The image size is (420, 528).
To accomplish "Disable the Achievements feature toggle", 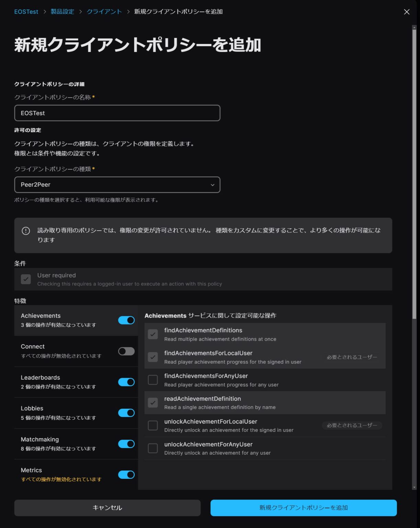I will click(x=126, y=320).
